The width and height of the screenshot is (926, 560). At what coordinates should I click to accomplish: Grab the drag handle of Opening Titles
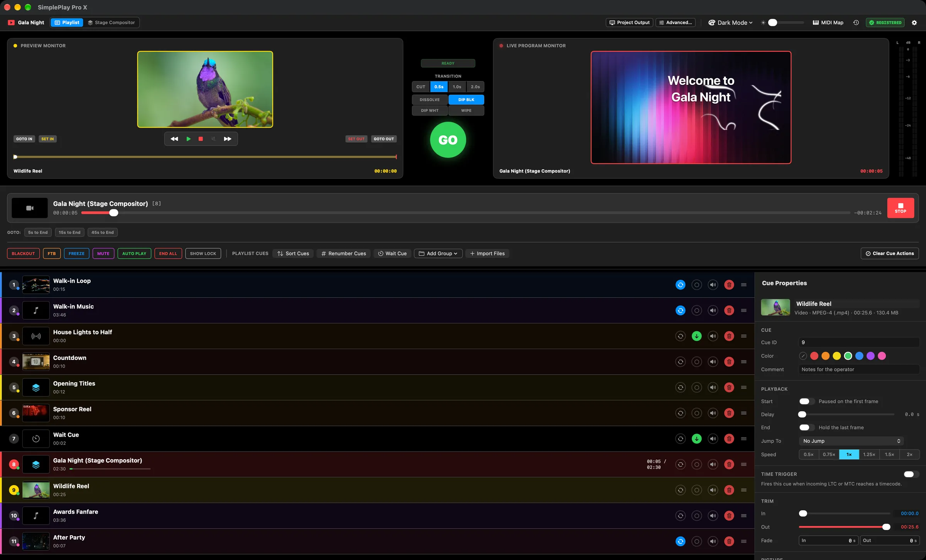tap(744, 388)
